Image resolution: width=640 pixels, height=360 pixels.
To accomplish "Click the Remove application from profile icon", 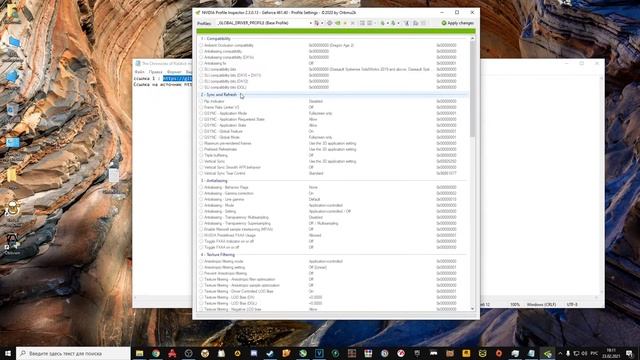I will tap(369, 23).
